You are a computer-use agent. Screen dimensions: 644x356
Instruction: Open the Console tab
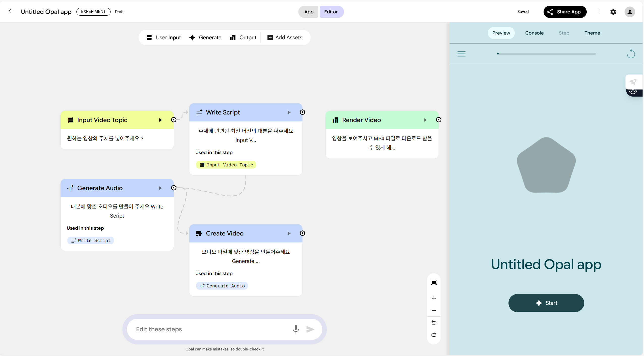[x=534, y=33]
